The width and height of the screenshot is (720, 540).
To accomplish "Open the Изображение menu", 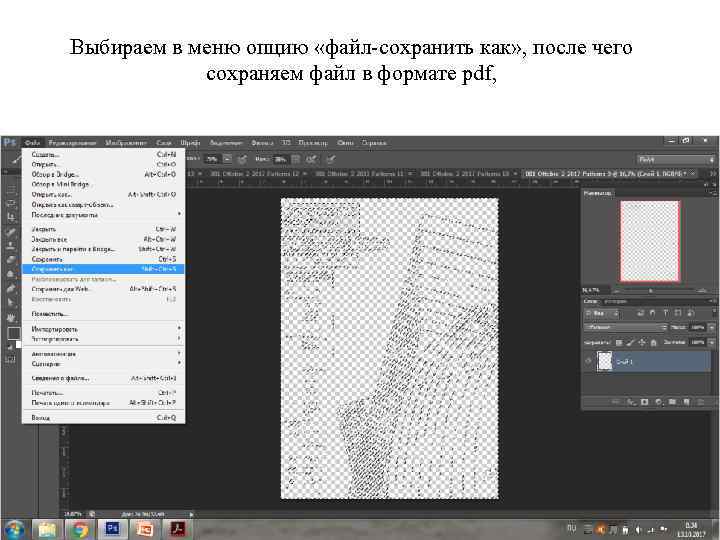I will coord(126,143).
